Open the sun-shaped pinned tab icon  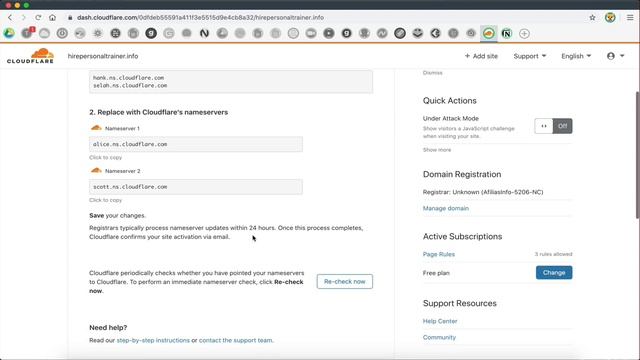click(x=98, y=33)
